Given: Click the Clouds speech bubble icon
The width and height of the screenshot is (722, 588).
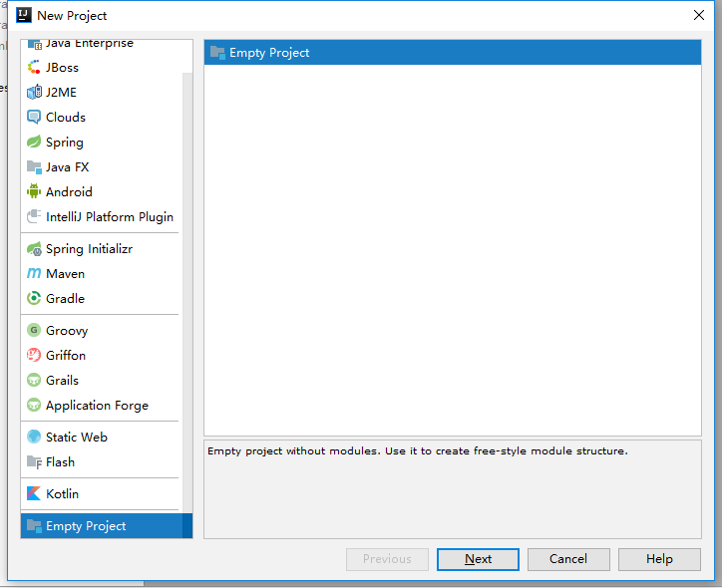Looking at the screenshot, I should 34,117.
